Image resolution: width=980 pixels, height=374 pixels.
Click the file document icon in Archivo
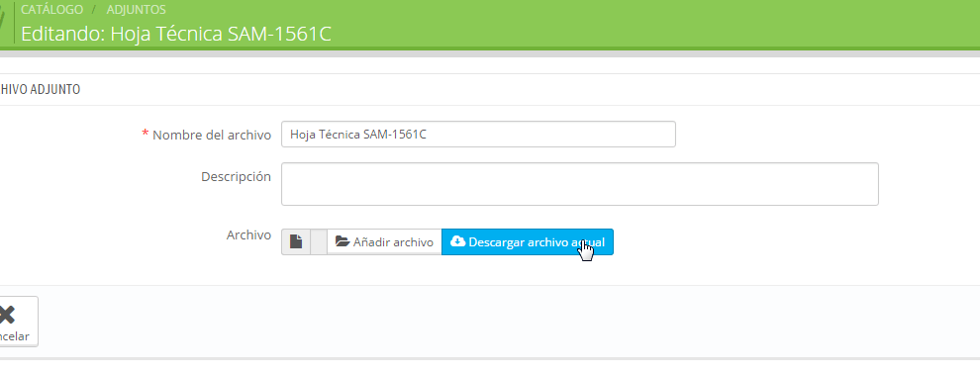point(296,241)
